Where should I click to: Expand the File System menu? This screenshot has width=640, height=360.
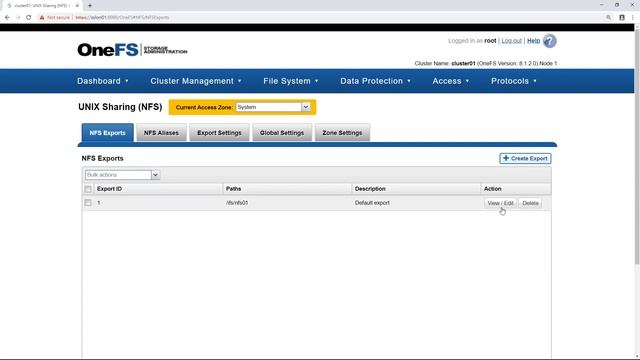coord(291,81)
